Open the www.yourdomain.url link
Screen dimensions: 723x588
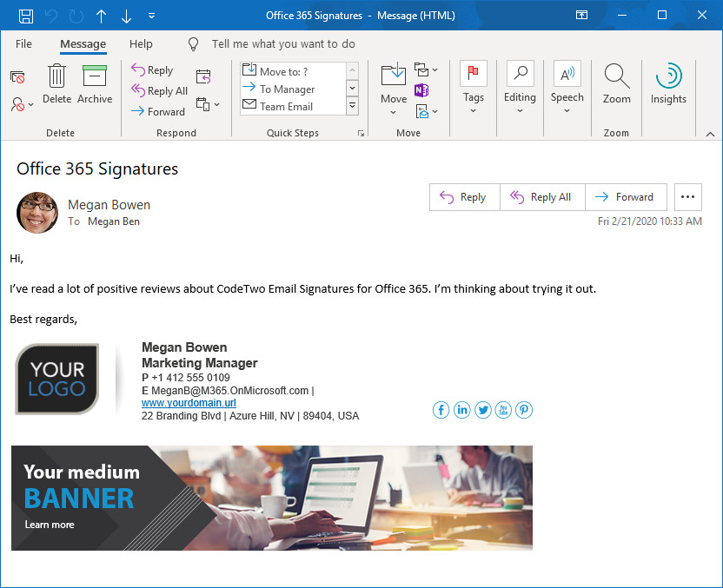[x=189, y=403]
